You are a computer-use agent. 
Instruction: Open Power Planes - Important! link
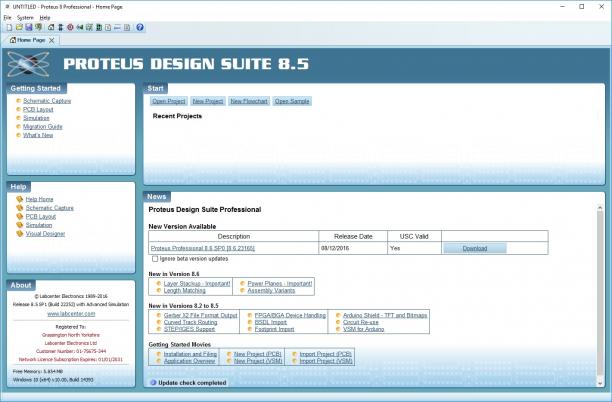279,283
